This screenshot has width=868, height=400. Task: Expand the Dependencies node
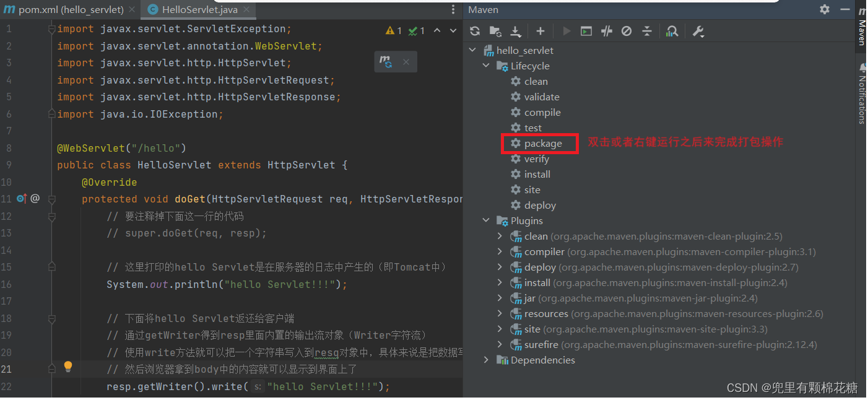coord(487,360)
